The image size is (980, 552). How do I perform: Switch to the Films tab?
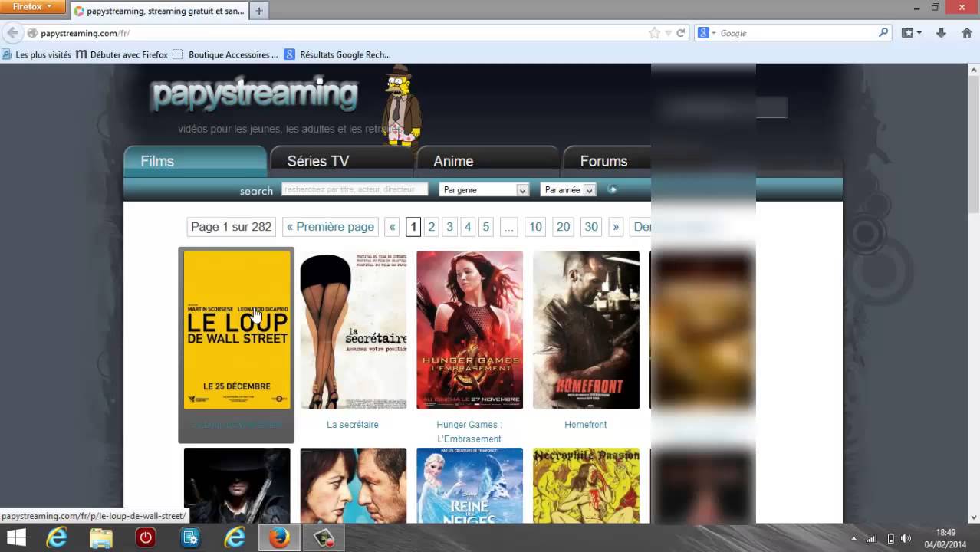point(195,161)
